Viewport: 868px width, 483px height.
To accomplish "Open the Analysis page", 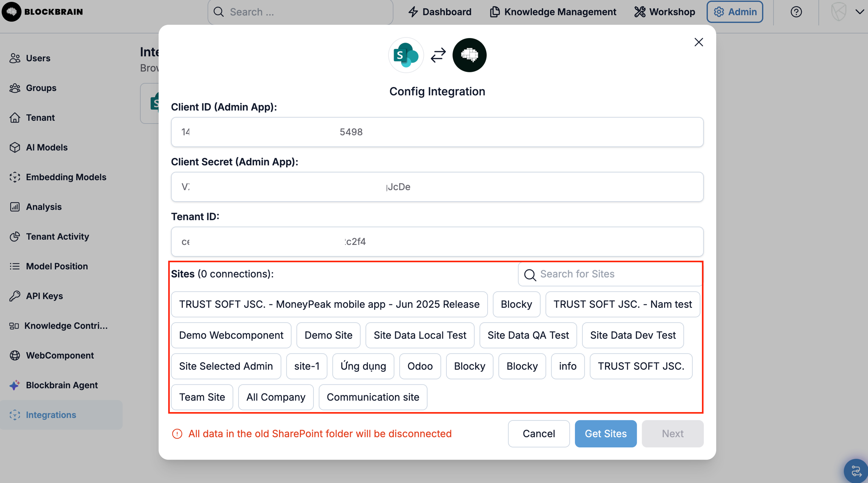I will pos(44,207).
